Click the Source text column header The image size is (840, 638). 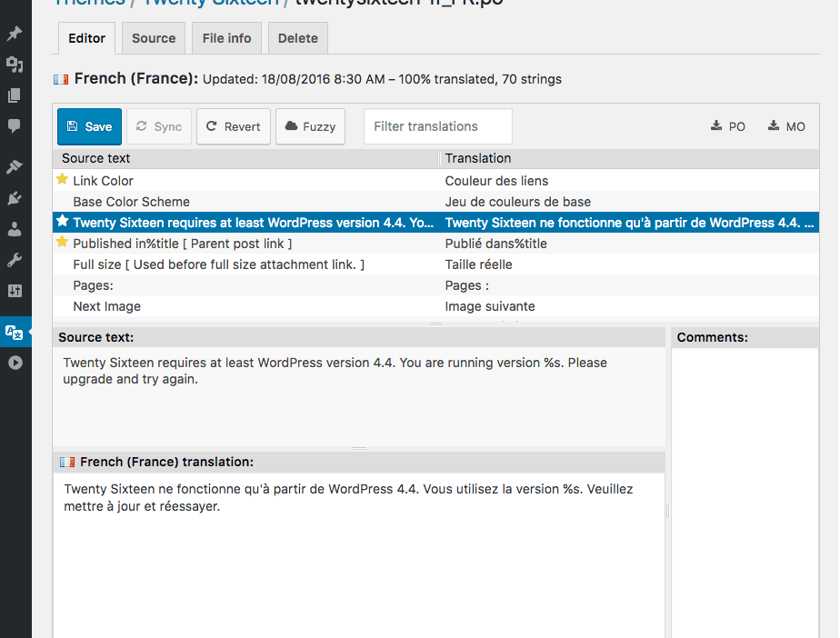pos(245,158)
